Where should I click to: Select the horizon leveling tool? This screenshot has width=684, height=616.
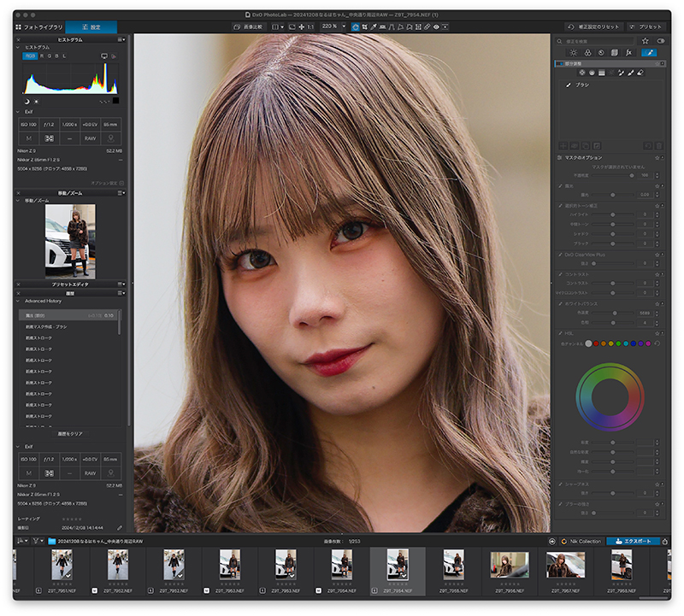[x=382, y=27]
